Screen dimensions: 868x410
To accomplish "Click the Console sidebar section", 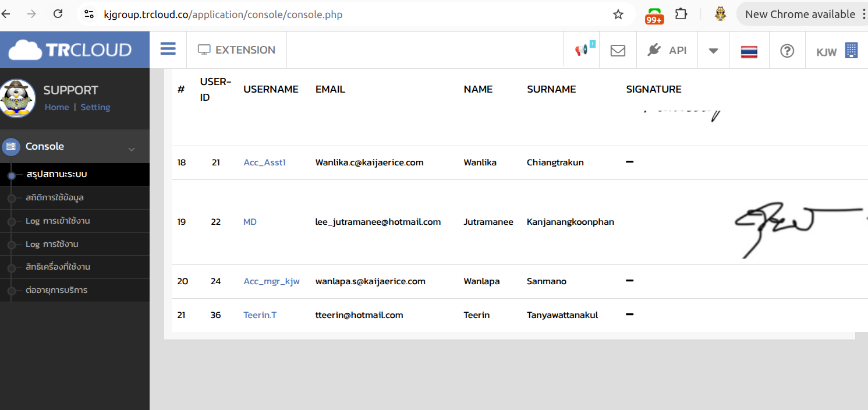I will click(x=75, y=146).
